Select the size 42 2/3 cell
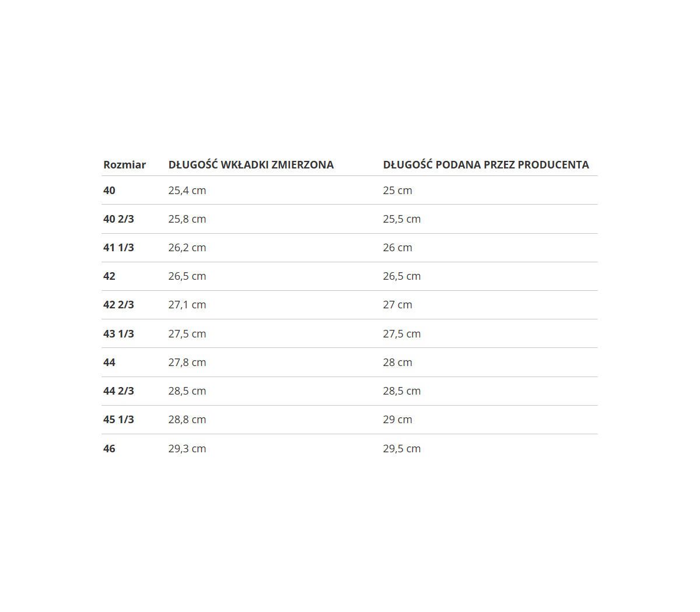This screenshot has width=700, height=612. [118, 305]
